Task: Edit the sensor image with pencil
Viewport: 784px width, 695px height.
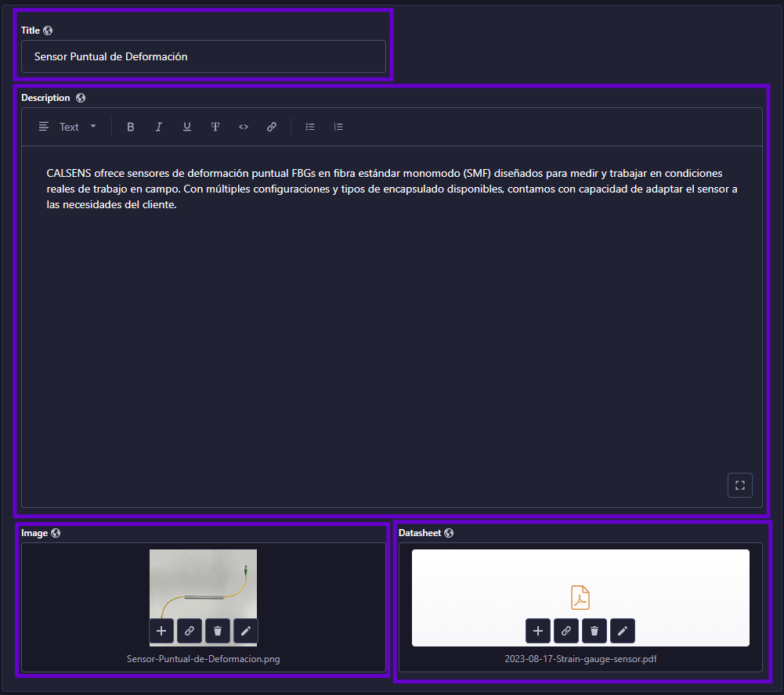Action: point(246,631)
